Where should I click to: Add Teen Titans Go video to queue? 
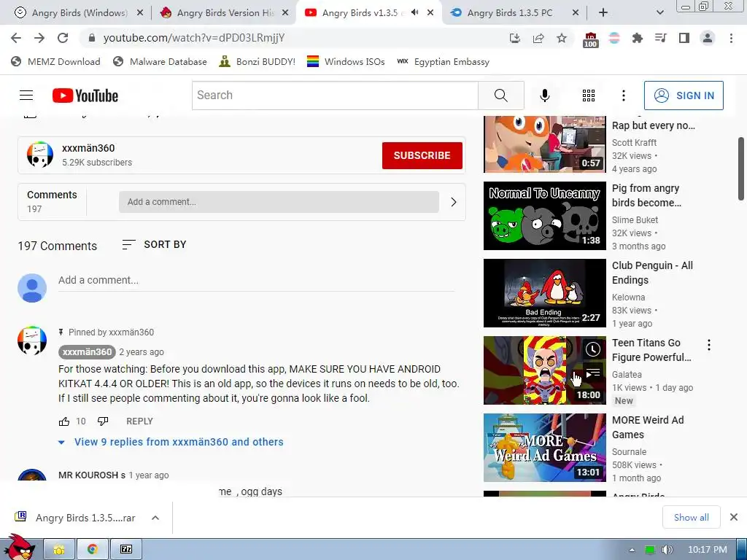pyautogui.click(x=592, y=373)
